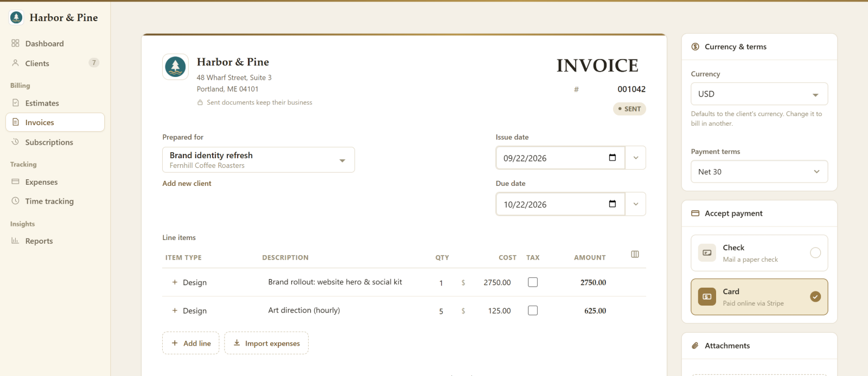This screenshot has width=868, height=376.
Task: Click the Expenses card icon
Action: click(x=15, y=182)
